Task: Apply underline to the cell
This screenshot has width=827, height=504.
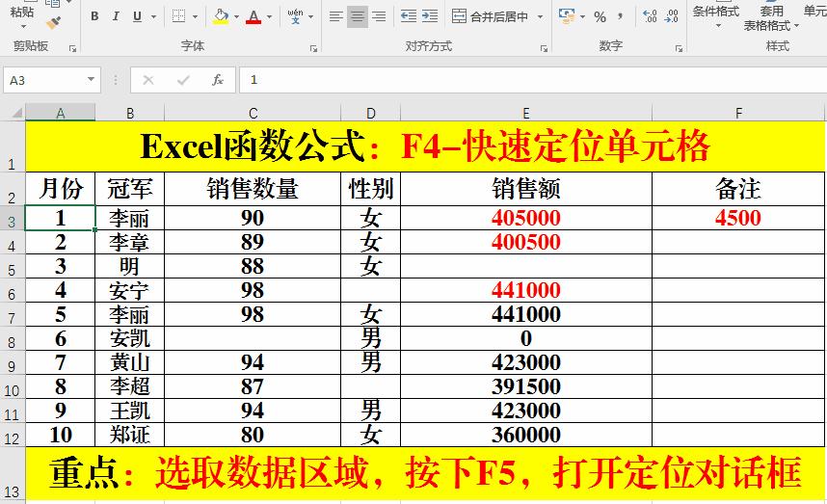Action: pos(137,16)
